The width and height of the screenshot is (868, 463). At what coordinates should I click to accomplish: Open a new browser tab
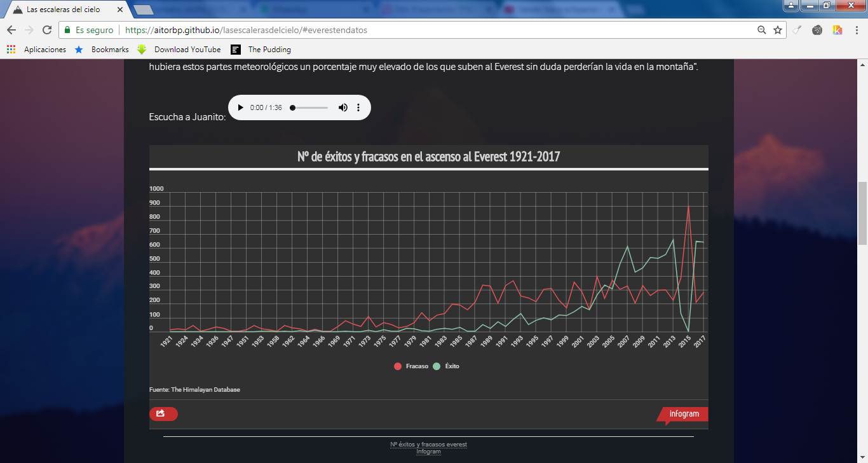click(x=144, y=10)
